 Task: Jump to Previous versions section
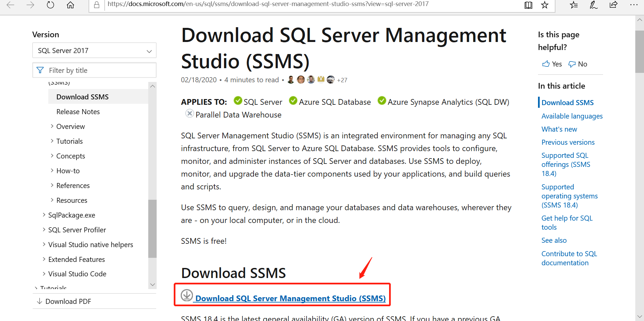(568, 142)
